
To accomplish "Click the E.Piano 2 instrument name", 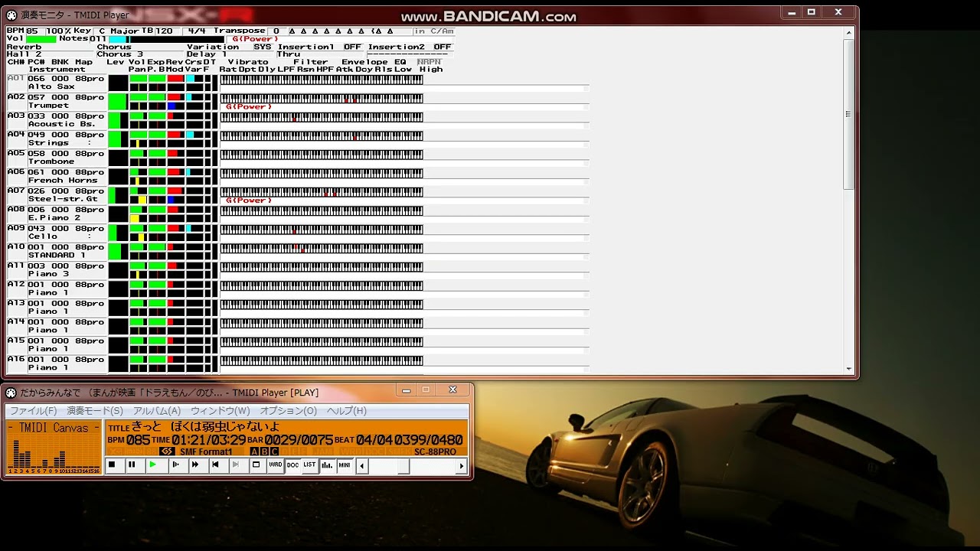I will click(x=56, y=218).
